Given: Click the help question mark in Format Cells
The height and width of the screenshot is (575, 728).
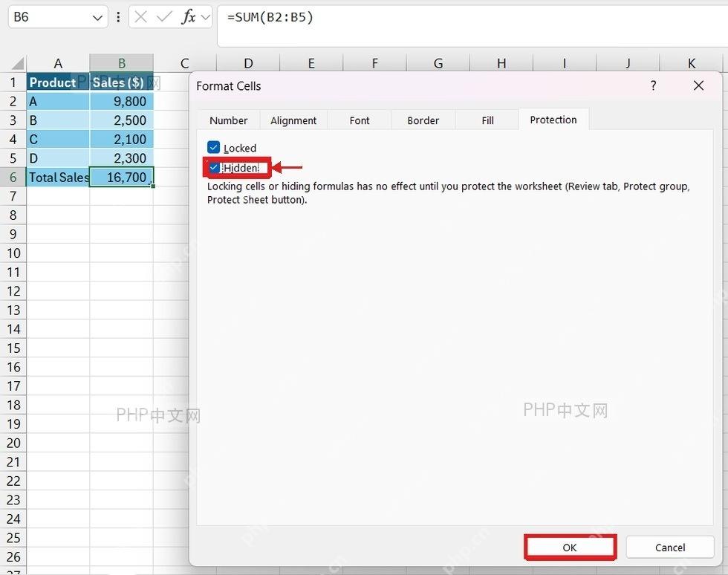Looking at the screenshot, I should [653, 85].
